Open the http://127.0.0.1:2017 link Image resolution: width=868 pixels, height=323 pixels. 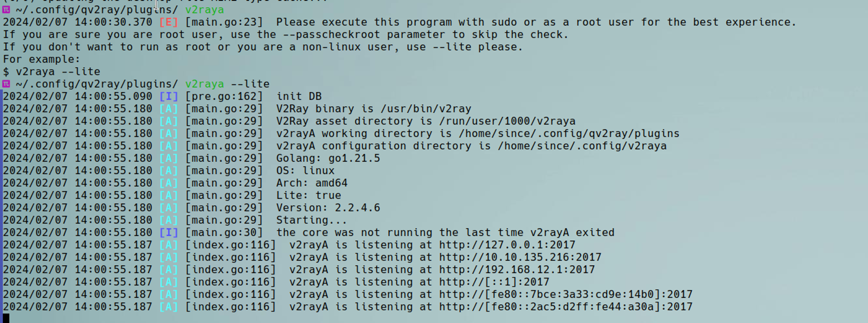pos(507,245)
